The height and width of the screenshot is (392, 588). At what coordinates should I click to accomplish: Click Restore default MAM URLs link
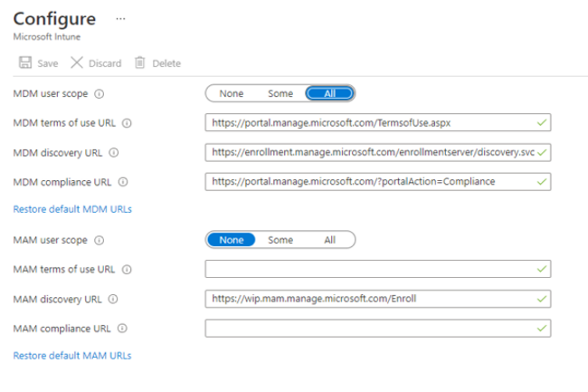(x=72, y=356)
